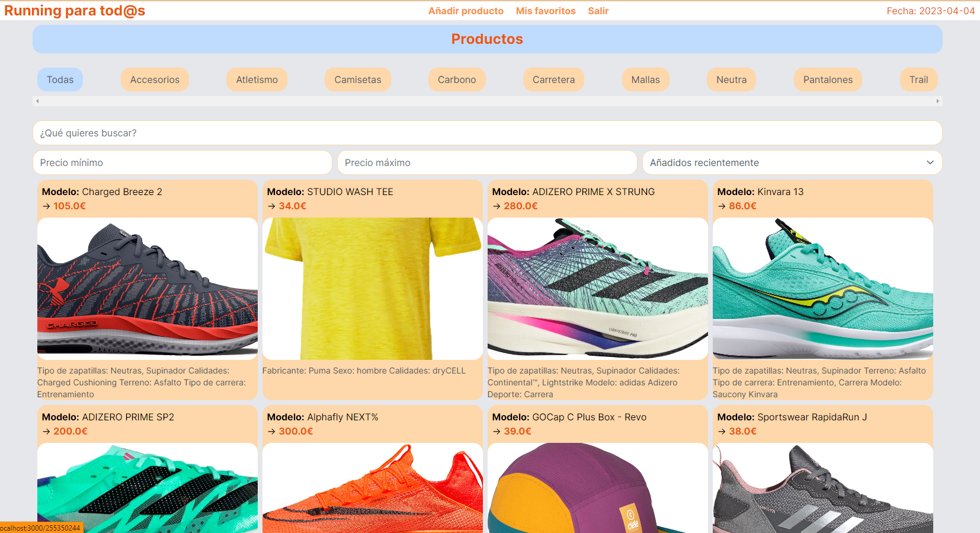
Task: Click the 'Precio máximo' field
Action: coord(487,162)
